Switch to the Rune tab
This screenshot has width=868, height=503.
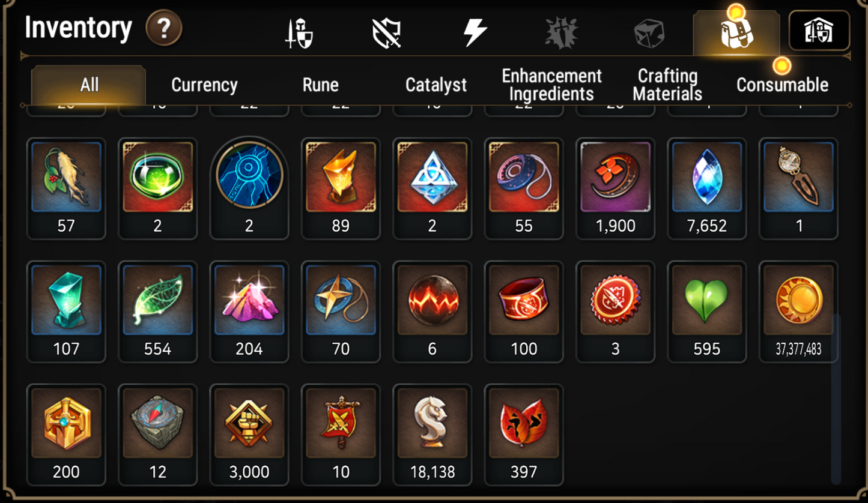click(320, 85)
